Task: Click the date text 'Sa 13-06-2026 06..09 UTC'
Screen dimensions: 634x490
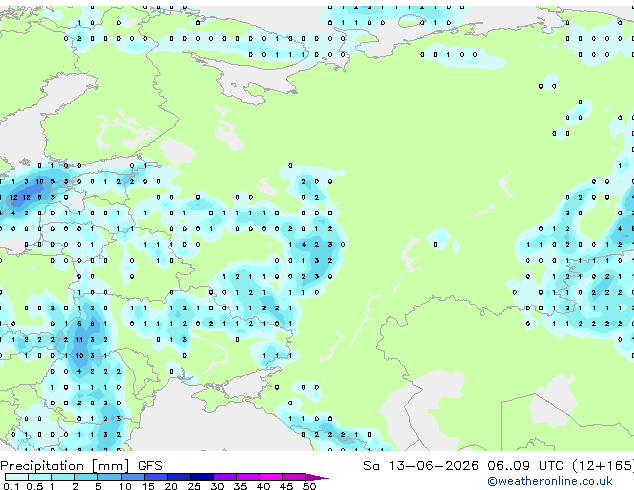Action: coord(463,466)
